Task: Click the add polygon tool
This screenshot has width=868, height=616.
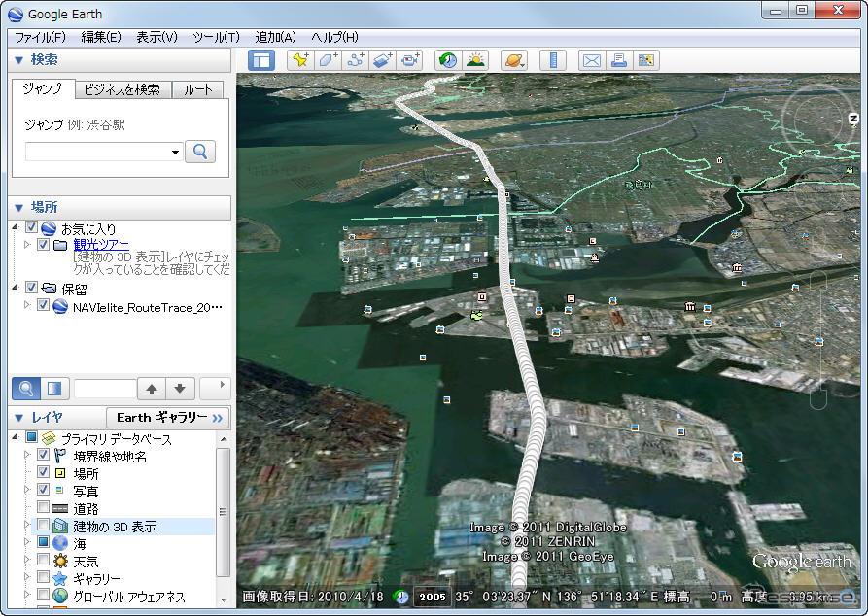Action: click(328, 60)
